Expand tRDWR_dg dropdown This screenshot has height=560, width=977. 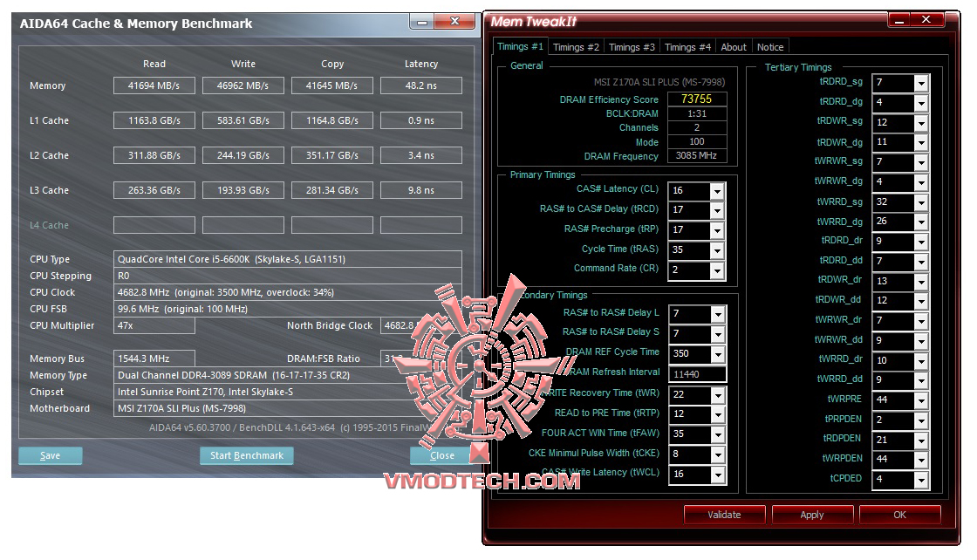(x=921, y=143)
